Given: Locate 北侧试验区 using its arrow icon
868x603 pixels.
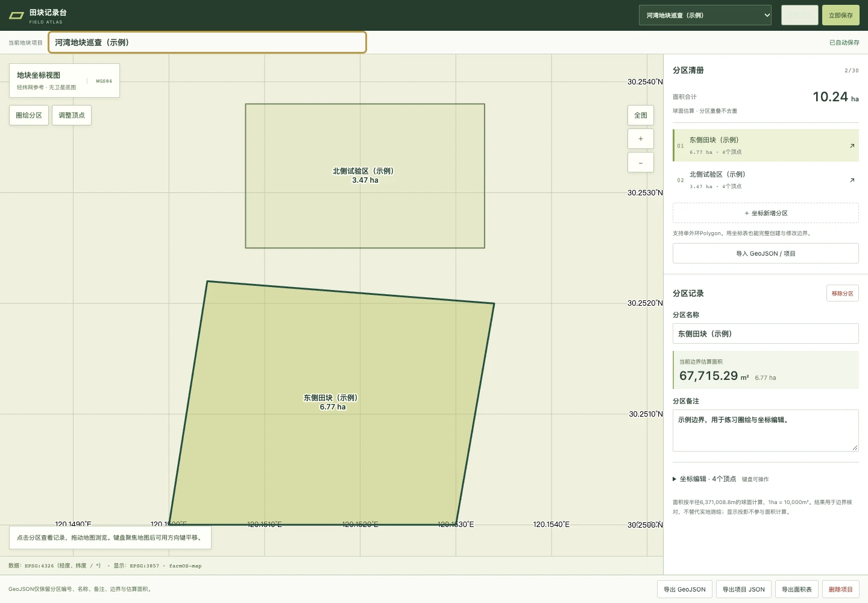Looking at the screenshot, I should click(852, 180).
